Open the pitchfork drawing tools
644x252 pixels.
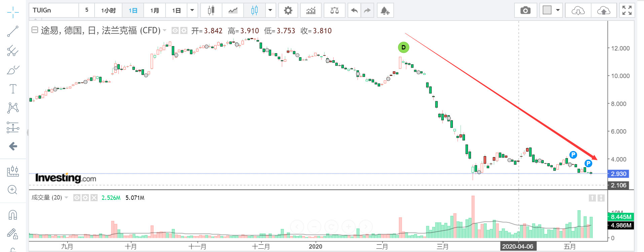pyautogui.click(x=13, y=51)
